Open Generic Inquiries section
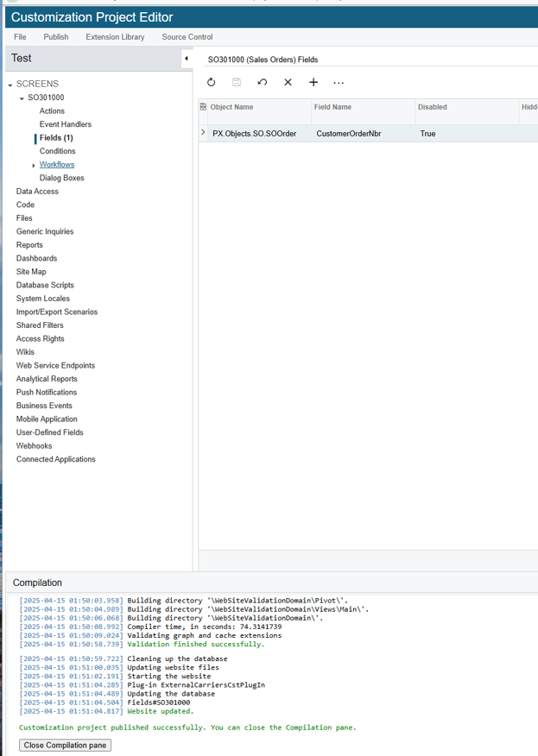538x756 pixels. [45, 231]
